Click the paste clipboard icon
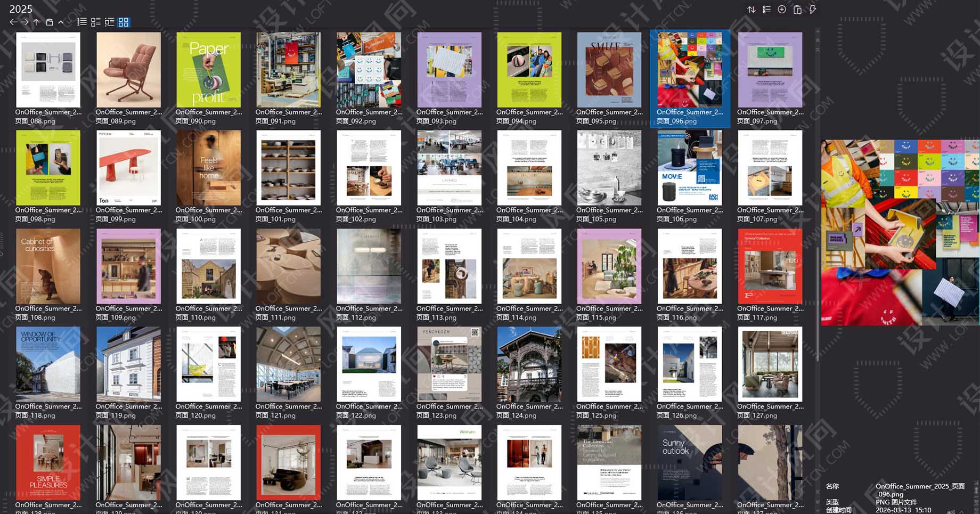The width and height of the screenshot is (980, 514). coord(797,9)
